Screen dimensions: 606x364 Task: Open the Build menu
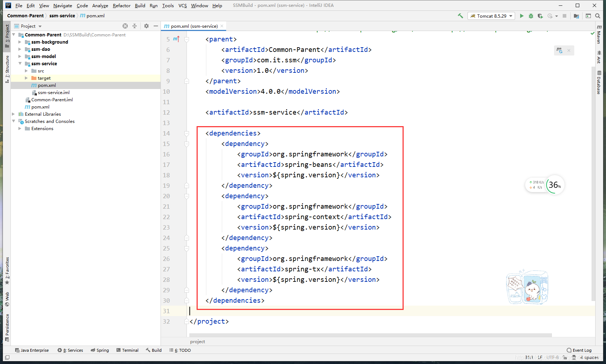pos(140,5)
